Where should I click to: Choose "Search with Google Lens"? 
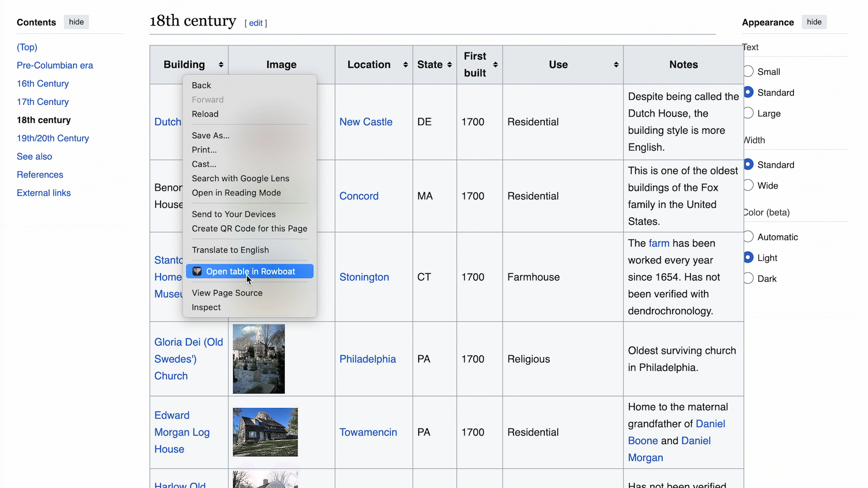[x=241, y=178]
